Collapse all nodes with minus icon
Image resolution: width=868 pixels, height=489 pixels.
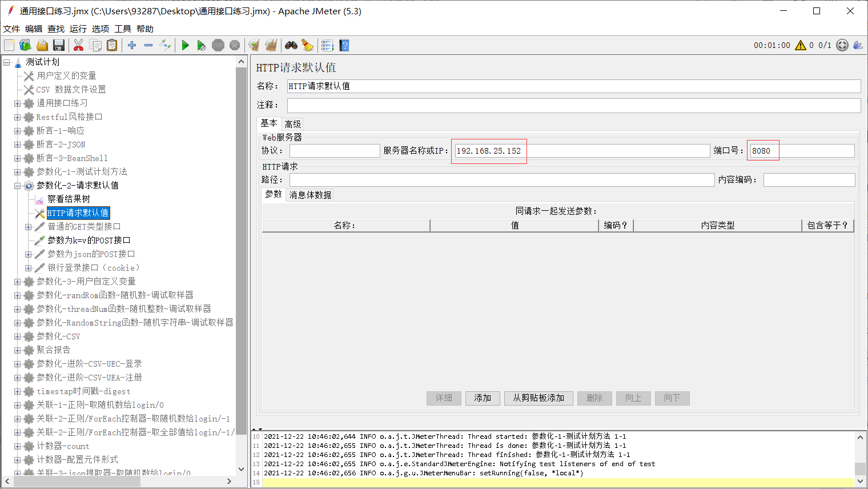(148, 45)
